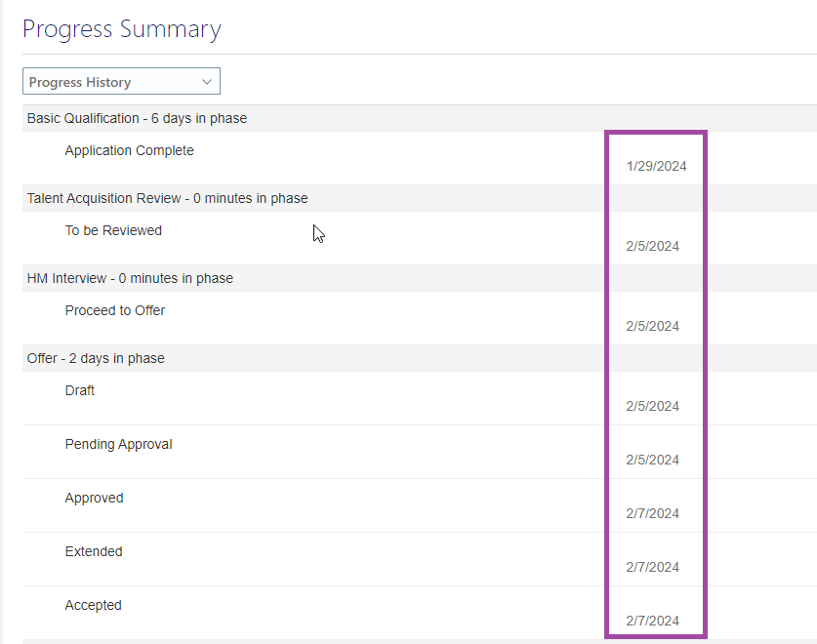Click the Progress History dropdown chevron arrow
The width and height of the screenshot is (817, 644).
[x=205, y=81]
